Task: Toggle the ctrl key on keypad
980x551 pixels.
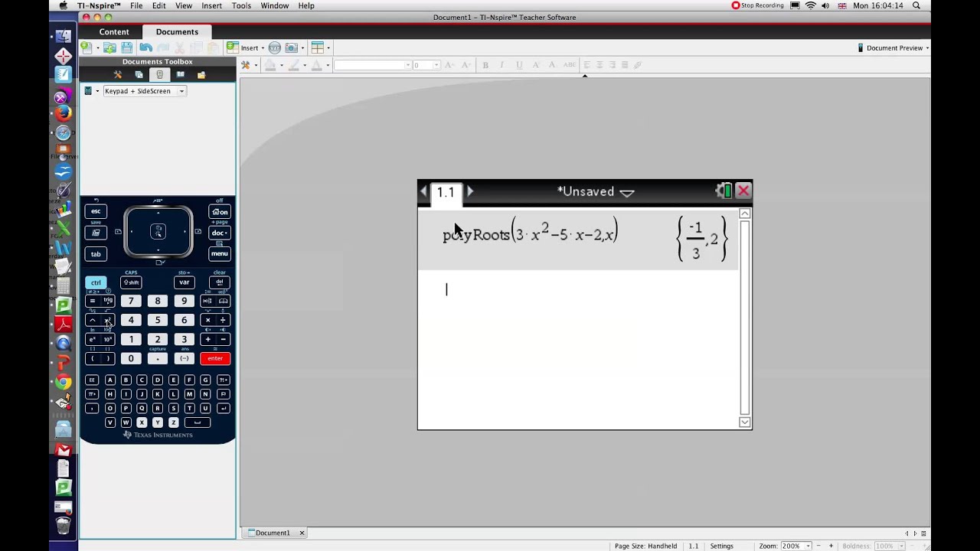Action: [96, 282]
